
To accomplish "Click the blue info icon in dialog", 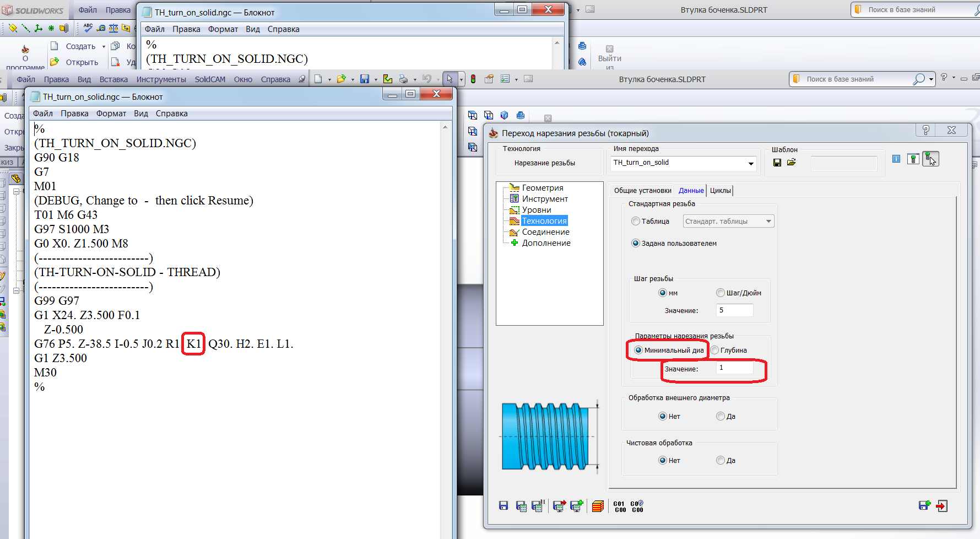I will coord(896,159).
